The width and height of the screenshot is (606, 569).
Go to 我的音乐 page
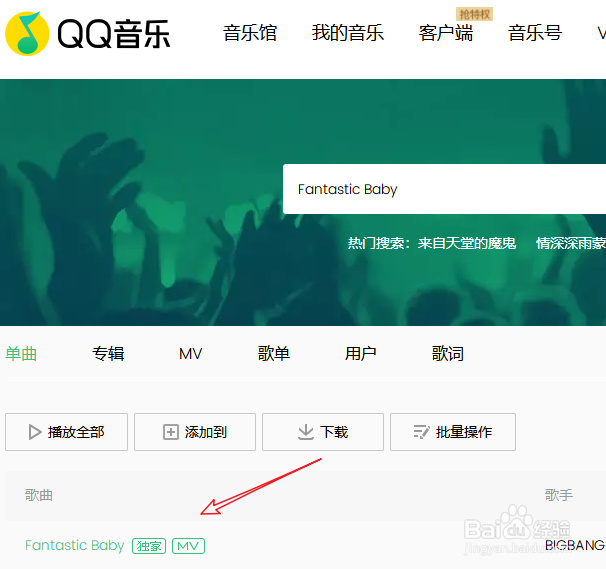click(347, 33)
